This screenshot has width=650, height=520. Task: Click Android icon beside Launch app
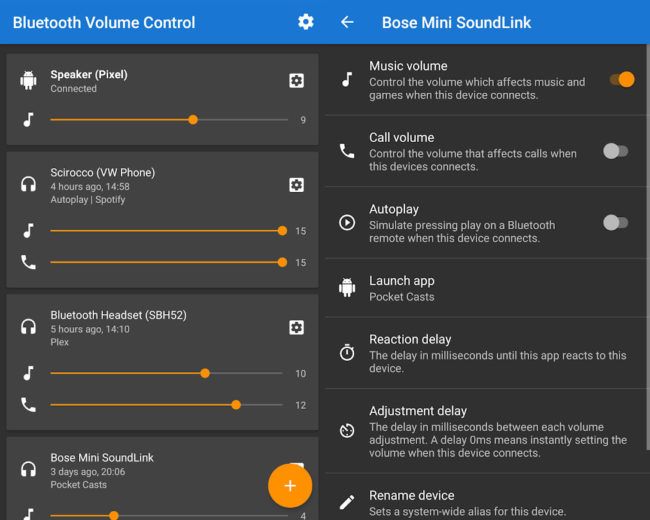tap(347, 287)
